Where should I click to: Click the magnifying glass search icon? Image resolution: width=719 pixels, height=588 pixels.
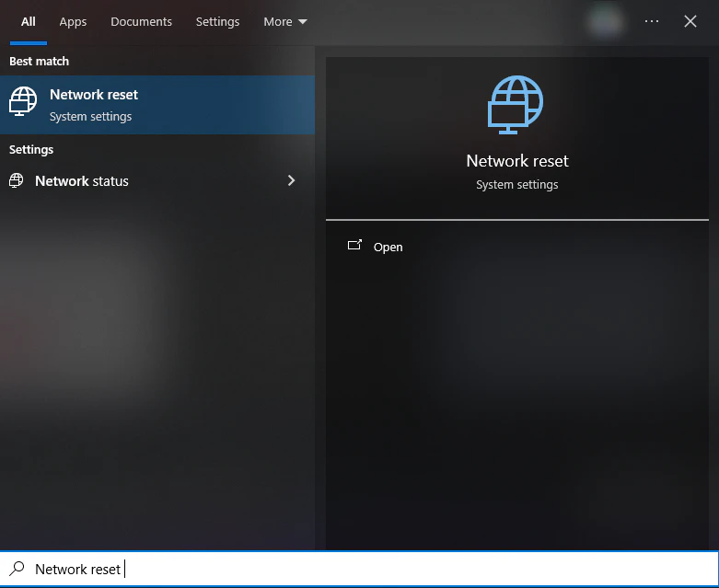click(17, 569)
